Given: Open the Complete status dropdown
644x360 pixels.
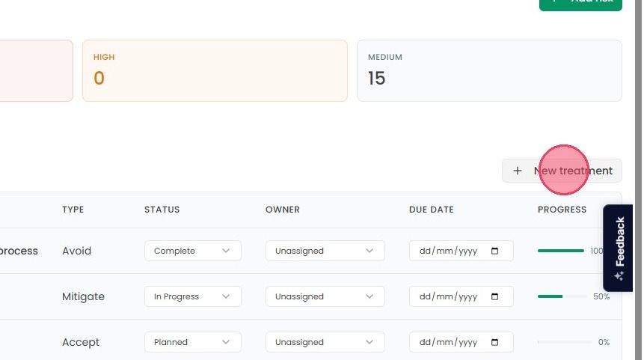Looking at the screenshot, I should (x=193, y=251).
